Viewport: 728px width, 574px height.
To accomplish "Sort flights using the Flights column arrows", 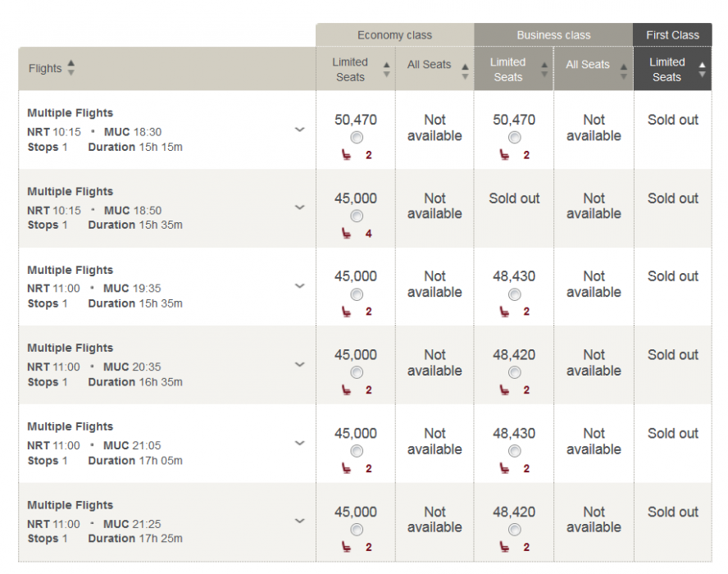I will pos(71,68).
